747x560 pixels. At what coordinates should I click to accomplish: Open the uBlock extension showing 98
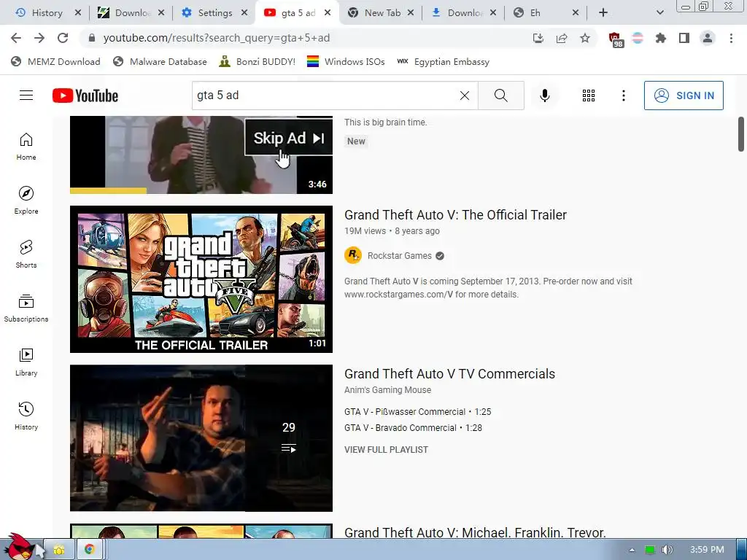(x=615, y=39)
